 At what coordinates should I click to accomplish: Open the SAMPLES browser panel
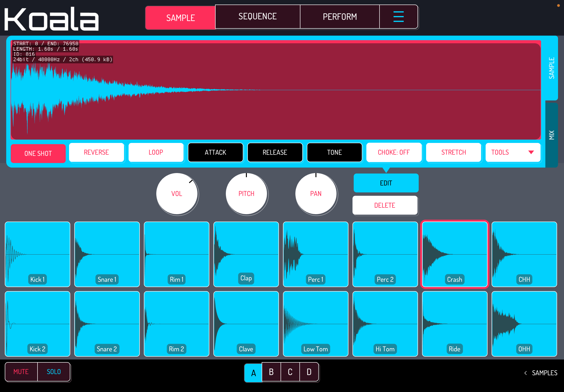541,373
